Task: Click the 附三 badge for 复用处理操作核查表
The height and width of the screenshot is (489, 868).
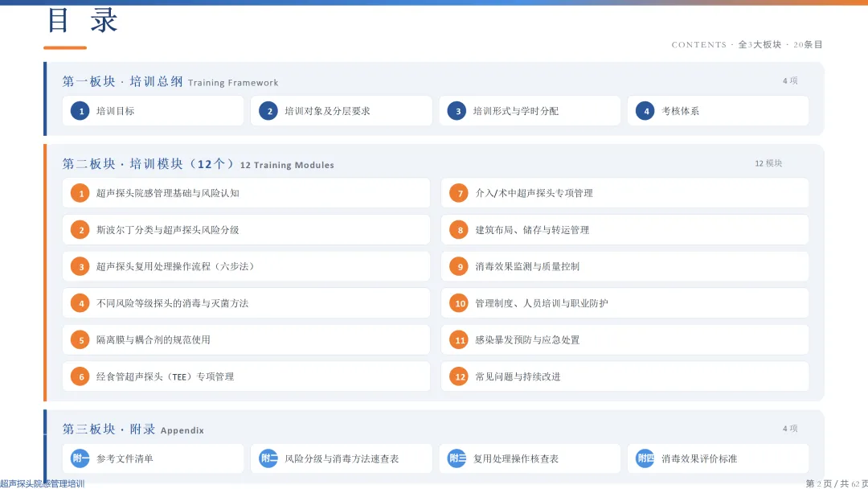Action: pyautogui.click(x=457, y=458)
